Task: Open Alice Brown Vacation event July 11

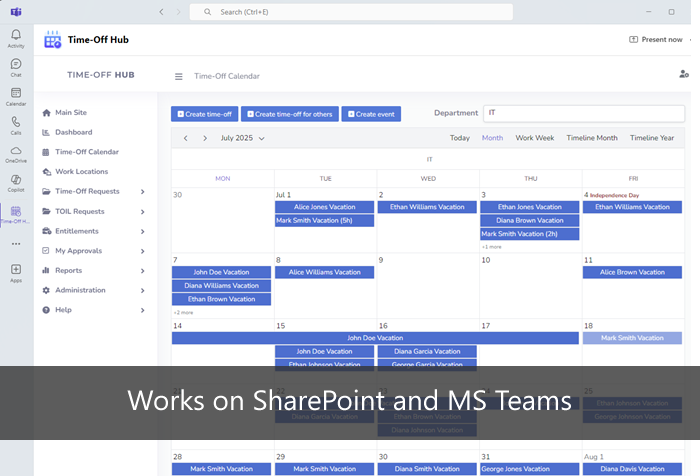Action: pyautogui.click(x=632, y=272)
